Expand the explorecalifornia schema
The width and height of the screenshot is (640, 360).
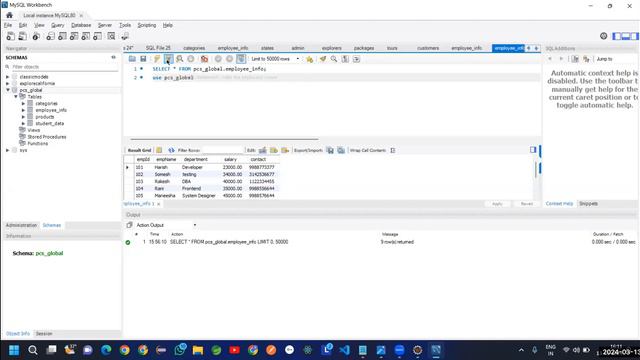7,83
